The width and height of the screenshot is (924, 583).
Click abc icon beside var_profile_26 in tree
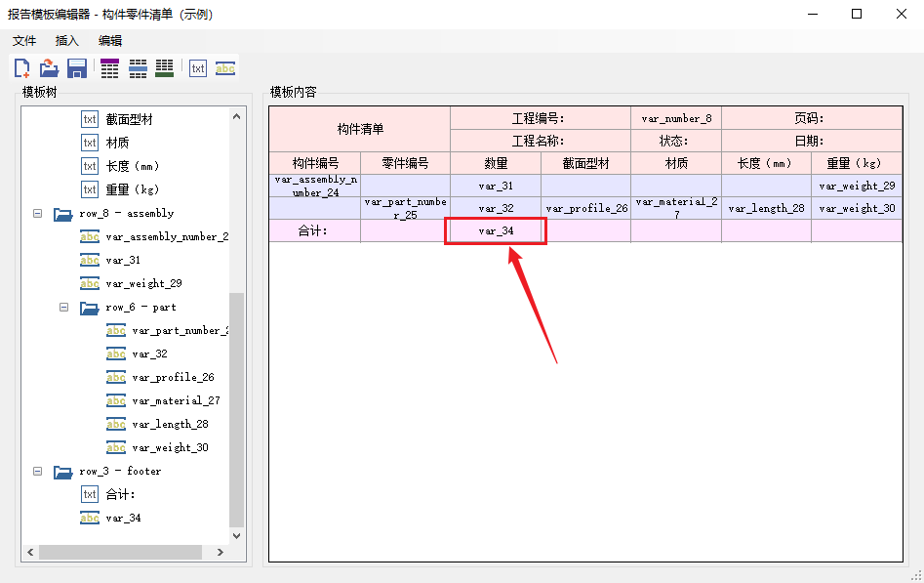coord(116,378)
